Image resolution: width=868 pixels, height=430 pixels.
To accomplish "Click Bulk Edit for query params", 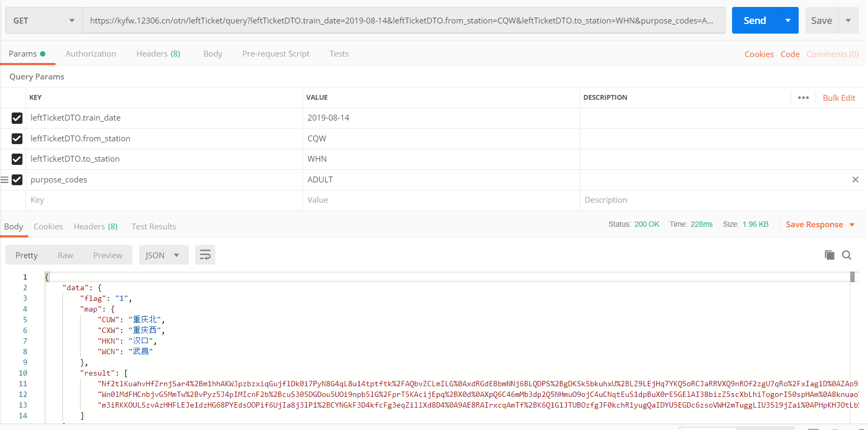I will (x=839, y=98).
